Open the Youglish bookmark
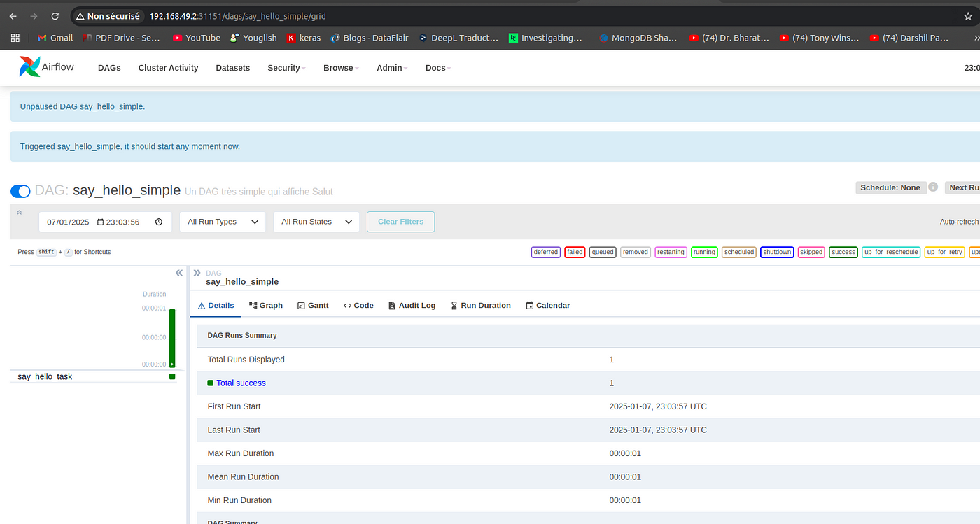Screen dimensions: 980x524 pyautogui.click(x=253, y=38)
